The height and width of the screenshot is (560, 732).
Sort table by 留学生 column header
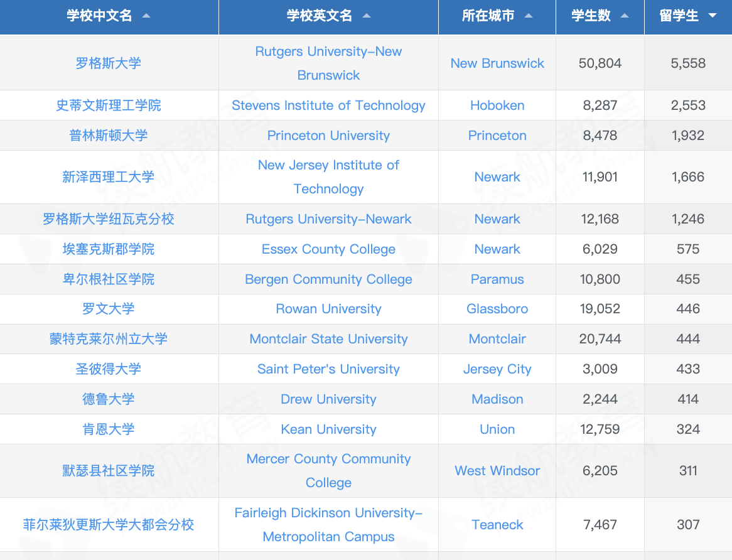(x=679, y=16)
